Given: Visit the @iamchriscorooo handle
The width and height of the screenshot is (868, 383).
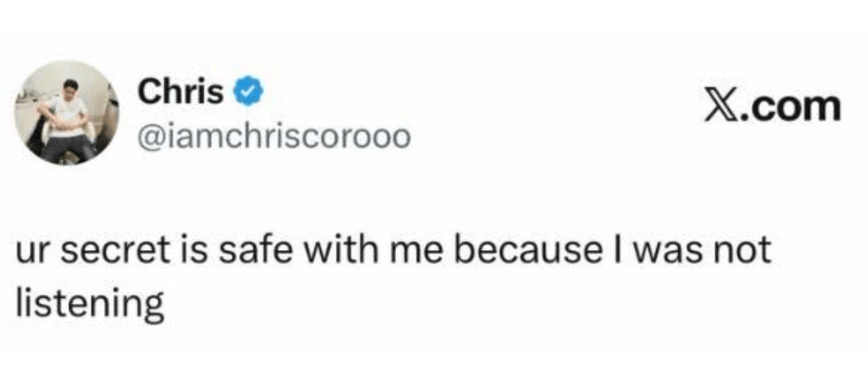Looking at the screenshot, I should pyautogui.click(x=275, y=137).
